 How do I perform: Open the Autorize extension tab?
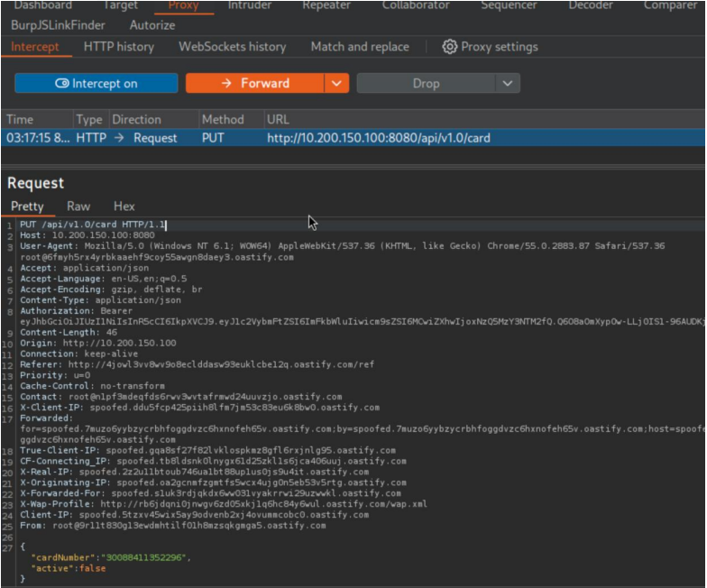pos(152,25)
